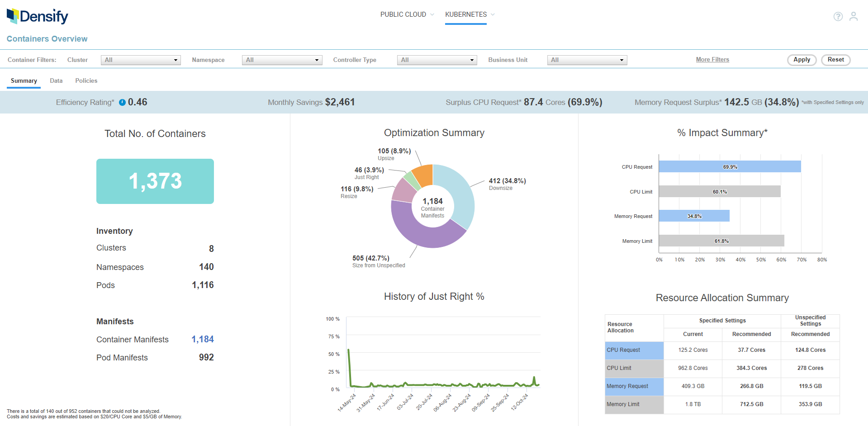The image size is (868, 426).
Task: Click the Apply button
Action: click(x=801, y=60)
